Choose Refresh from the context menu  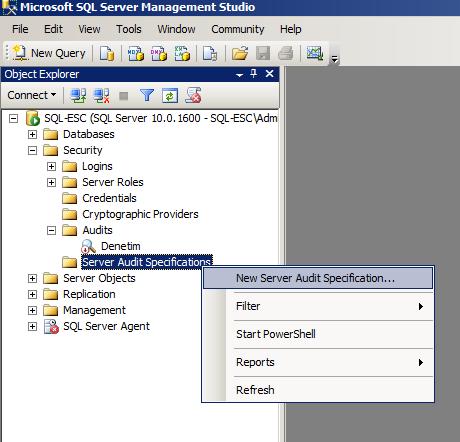coord(318,390)
